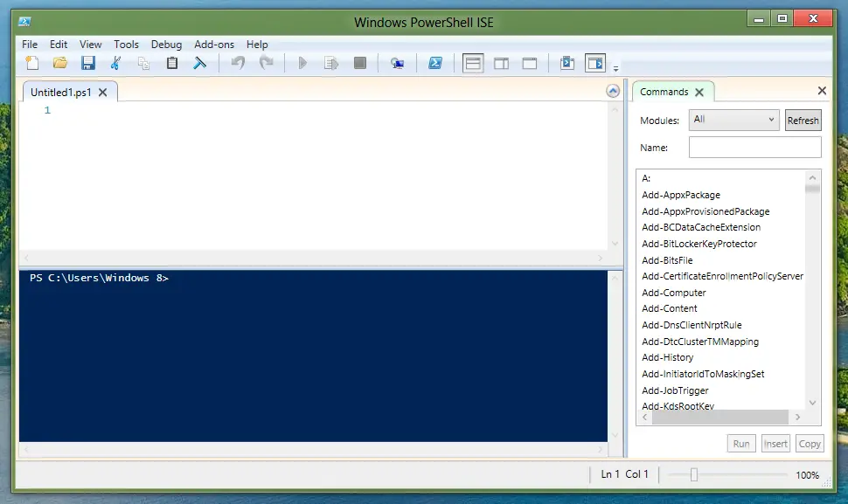Click the Undo arrow icon
The image size is (848, 504).
[238, 63]
